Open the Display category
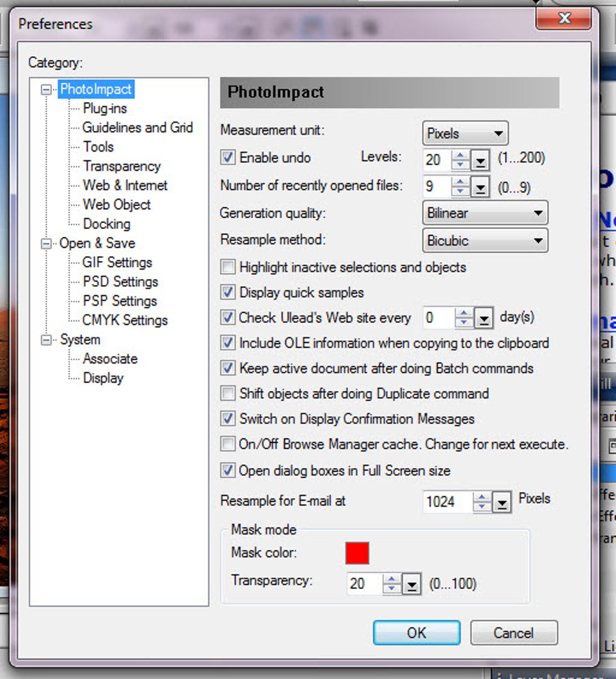The image size is (616, 679). (x=103, y=378)
